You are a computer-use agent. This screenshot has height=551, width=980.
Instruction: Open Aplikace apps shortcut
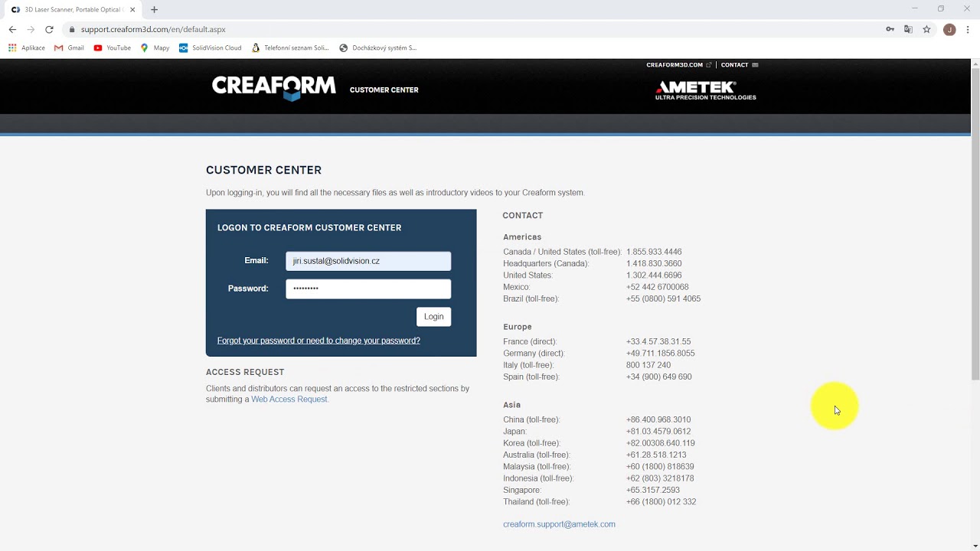[x=27, y=47]
